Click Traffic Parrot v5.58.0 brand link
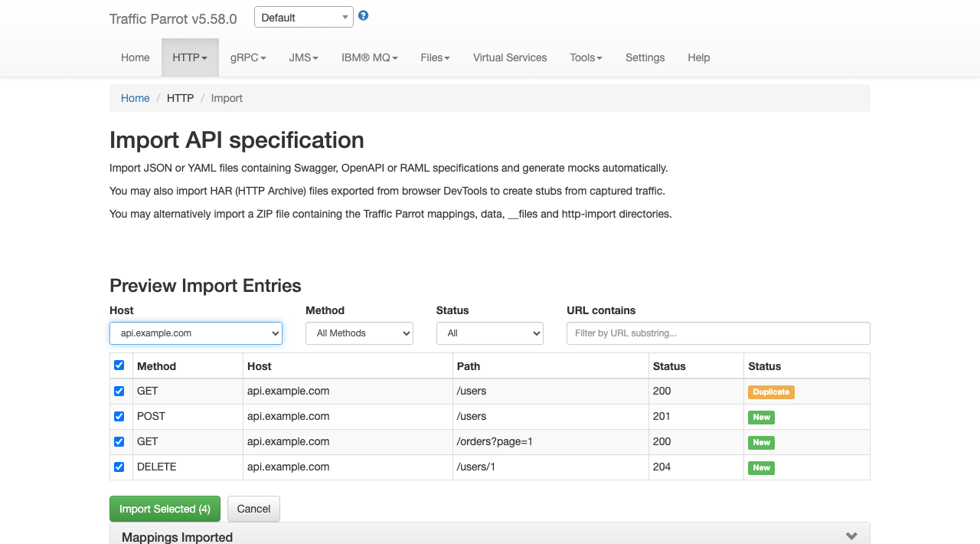 coord(173,19)
